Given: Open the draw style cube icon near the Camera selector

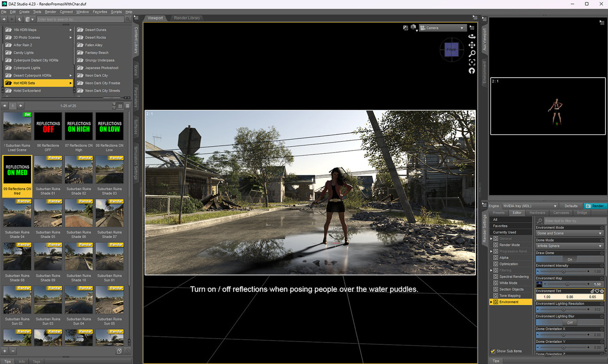Looking at the screenshot, I should (413, 26).
